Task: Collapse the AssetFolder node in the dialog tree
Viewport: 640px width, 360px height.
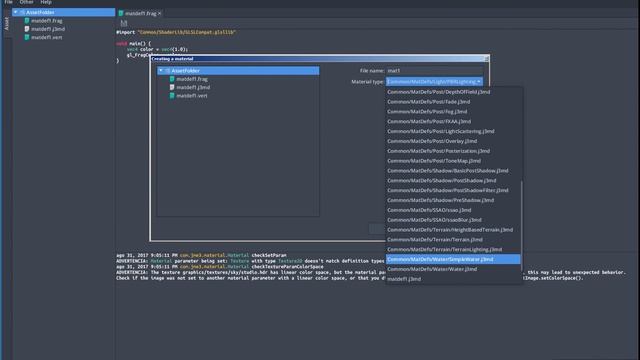Action: [161, 71]
